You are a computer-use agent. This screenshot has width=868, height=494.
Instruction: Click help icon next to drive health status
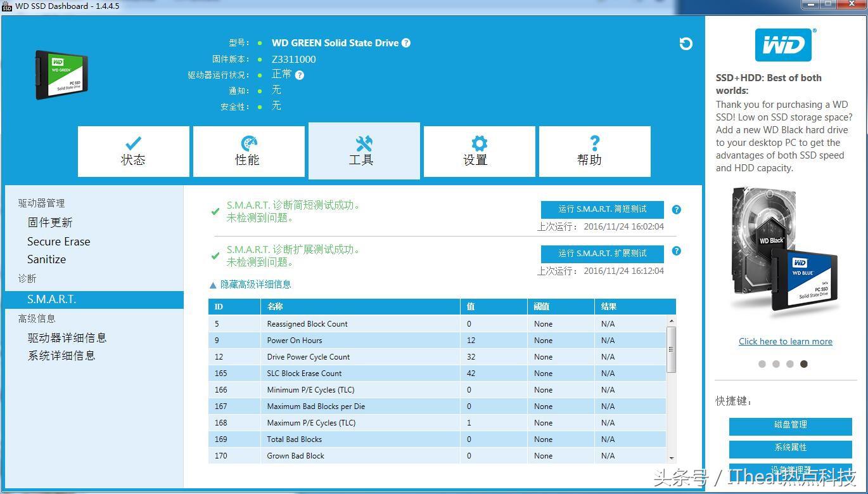tap(298, 74)
